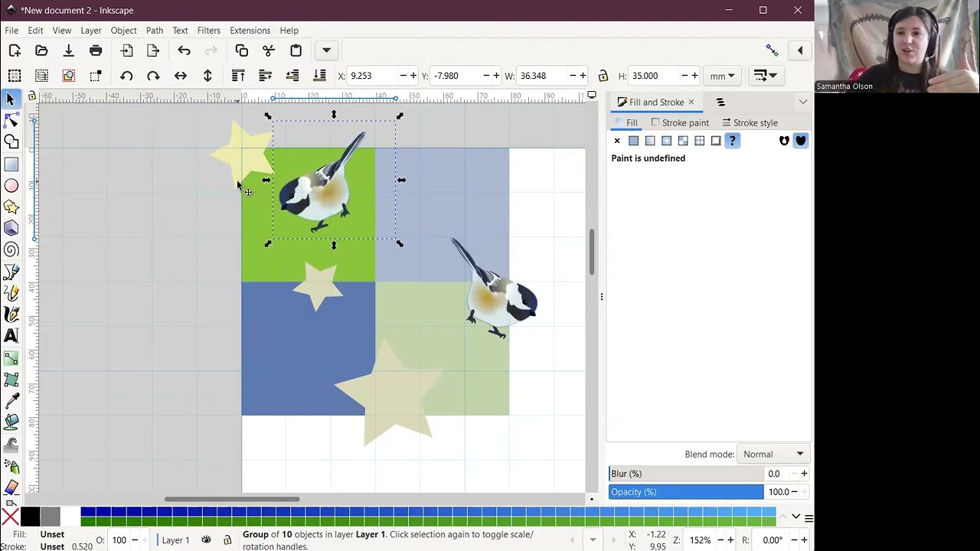The width and height of the screenshot is (980, 551).
Task: Open the Object menu
Action: (x=123, y=31)
